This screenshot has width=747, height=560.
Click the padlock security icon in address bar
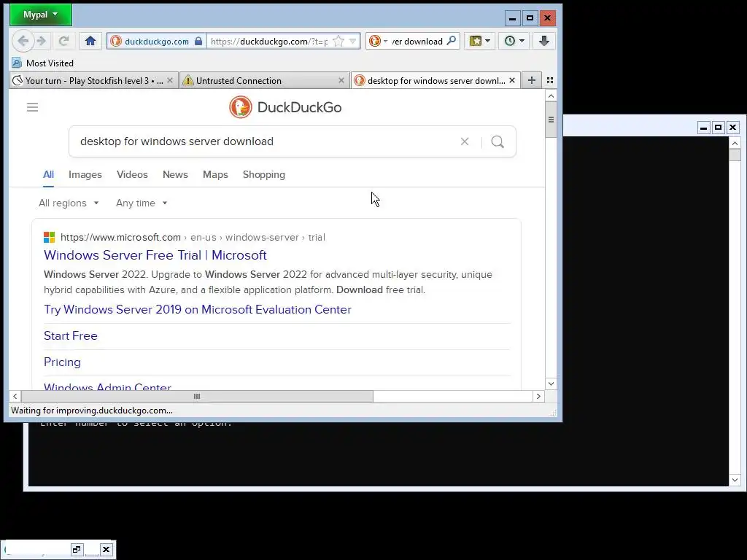198,41
